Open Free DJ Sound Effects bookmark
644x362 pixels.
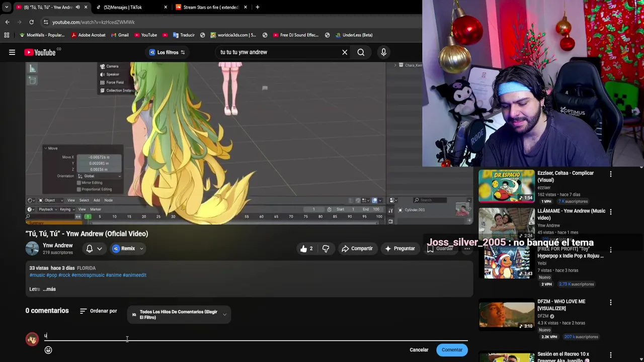click(x=296, y=35)
